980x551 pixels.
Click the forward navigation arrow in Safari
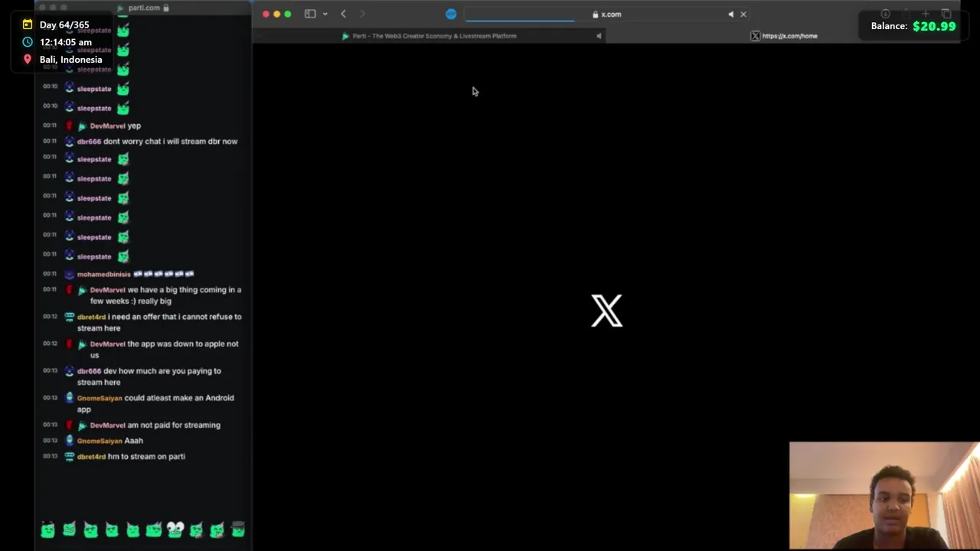[362, 14]
